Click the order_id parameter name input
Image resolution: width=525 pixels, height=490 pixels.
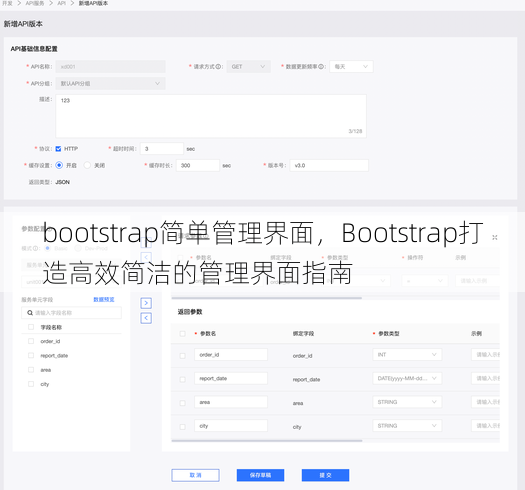tap(231, 355)
